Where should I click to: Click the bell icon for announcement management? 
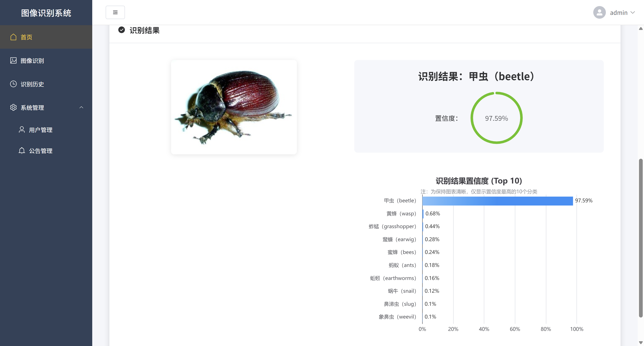click(22, 151)
